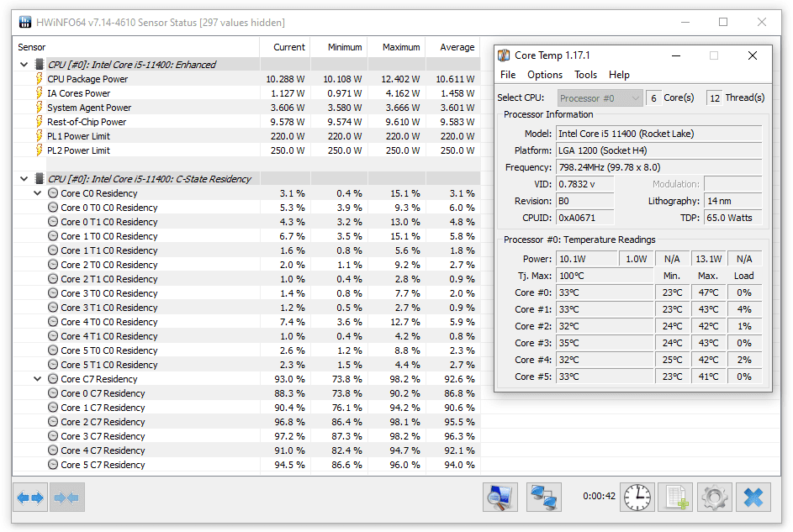Image resolution: width=793 pixels, height=532 pixels.
Task: Click the Sensor column header
Action: coord(136,47)
